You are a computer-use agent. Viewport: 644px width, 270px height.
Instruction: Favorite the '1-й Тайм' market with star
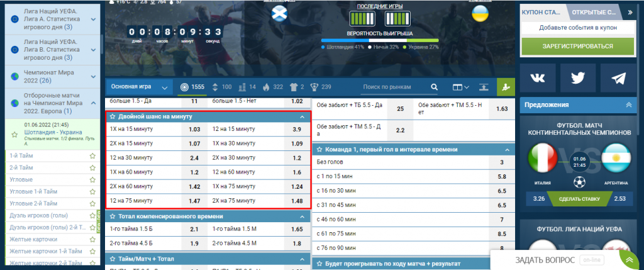click(x=92, y=155)
